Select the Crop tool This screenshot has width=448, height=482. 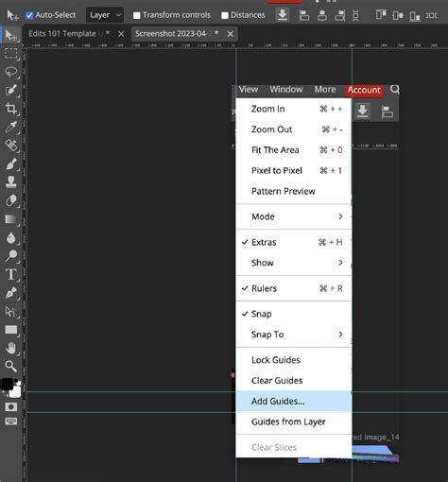point(11,109)
